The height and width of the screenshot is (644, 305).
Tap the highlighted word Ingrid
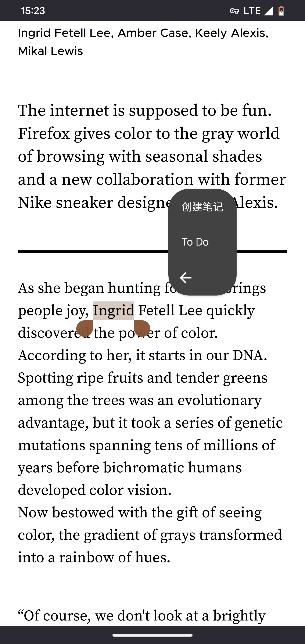click(x=114, y=311)
